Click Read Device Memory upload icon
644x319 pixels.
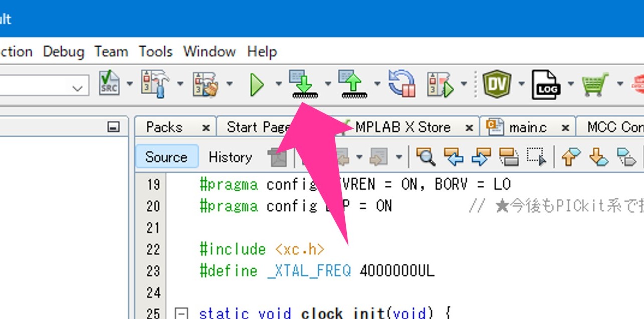coord(353,84)
